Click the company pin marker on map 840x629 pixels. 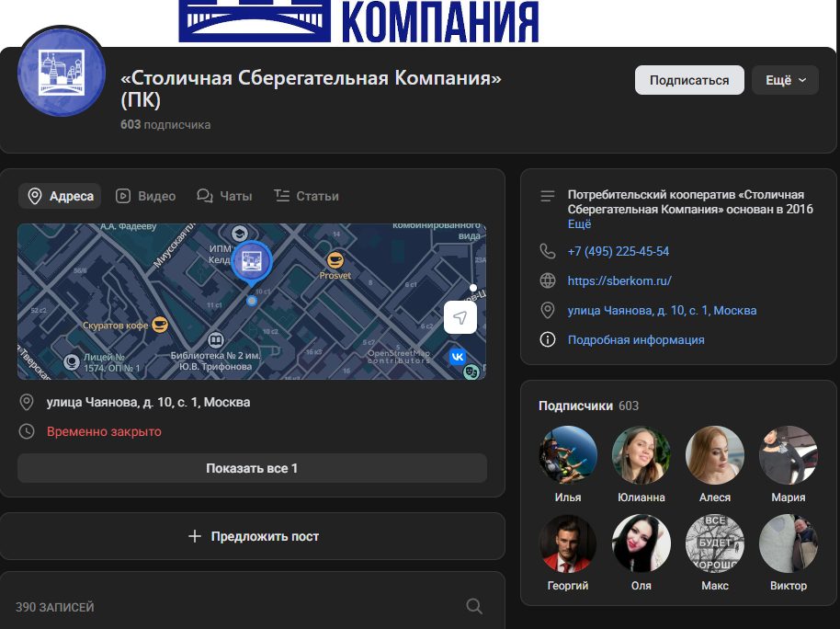pyautogui.click(x=252, y=263)
